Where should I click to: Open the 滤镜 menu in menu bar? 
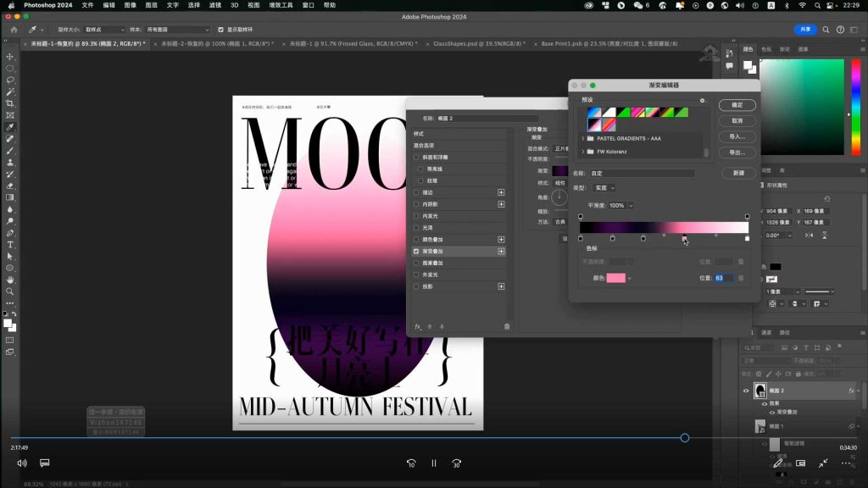coord(215,5)
